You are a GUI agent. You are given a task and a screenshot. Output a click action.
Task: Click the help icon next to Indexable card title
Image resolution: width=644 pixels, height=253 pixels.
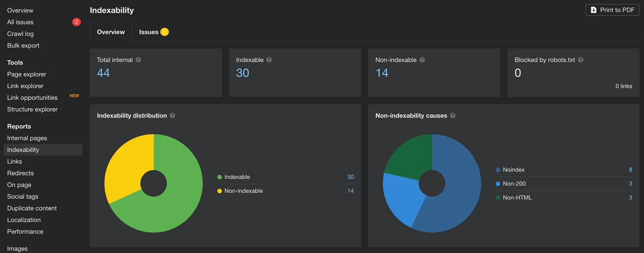click(269, 60)
